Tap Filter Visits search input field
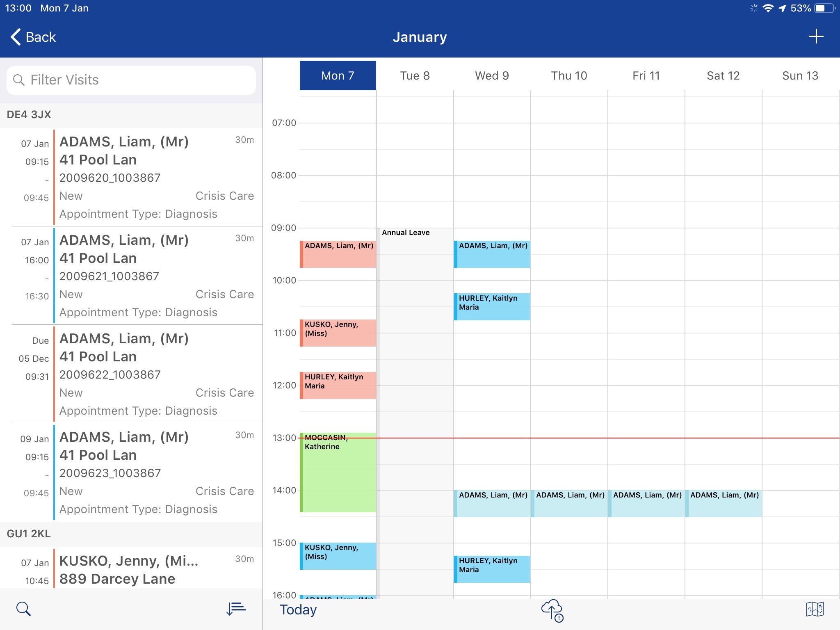Image resolution: width=840 pixels, height=630 pixels. (130, 80)
